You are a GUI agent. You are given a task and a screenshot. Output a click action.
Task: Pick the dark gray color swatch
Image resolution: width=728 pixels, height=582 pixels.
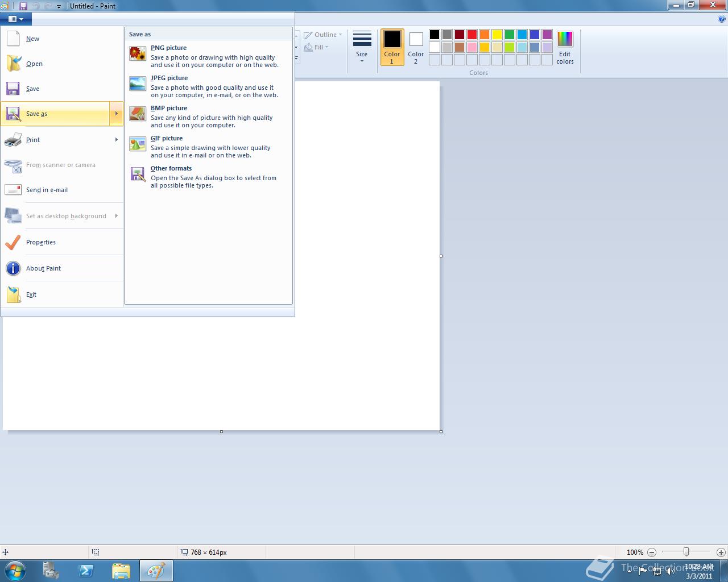(447, 35)
